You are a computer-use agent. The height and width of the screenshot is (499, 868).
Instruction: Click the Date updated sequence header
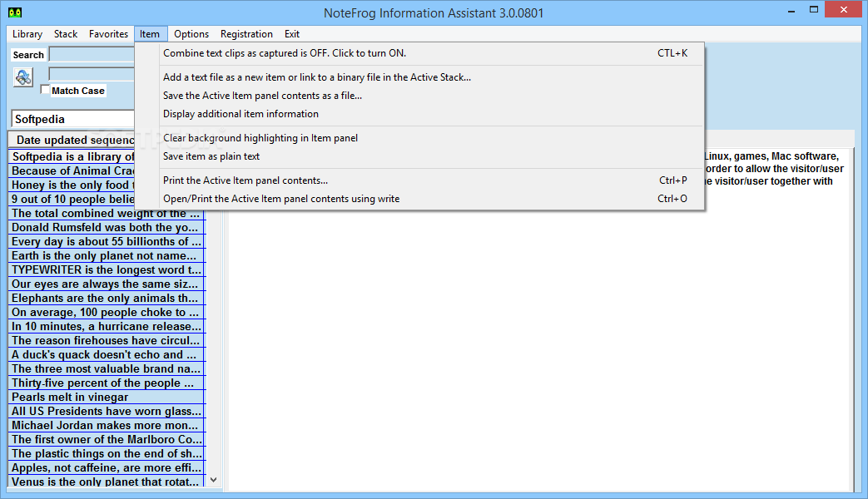click(x=72, y=140)
